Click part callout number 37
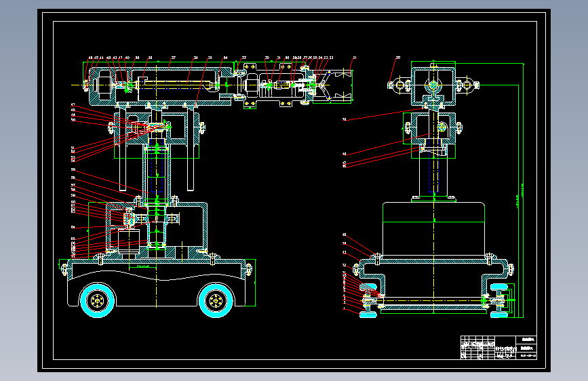Screen dimensions: 588x381 pos(173,58)
